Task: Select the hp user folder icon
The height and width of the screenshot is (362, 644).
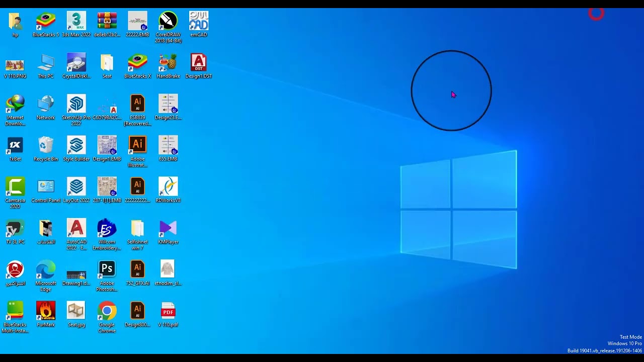Action: click(15, 21)
